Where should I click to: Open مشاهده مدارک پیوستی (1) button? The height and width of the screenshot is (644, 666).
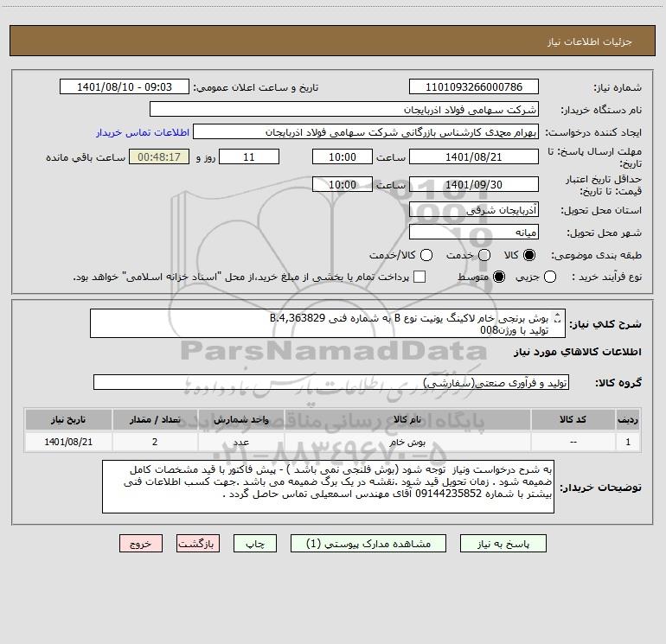point(368,544)
